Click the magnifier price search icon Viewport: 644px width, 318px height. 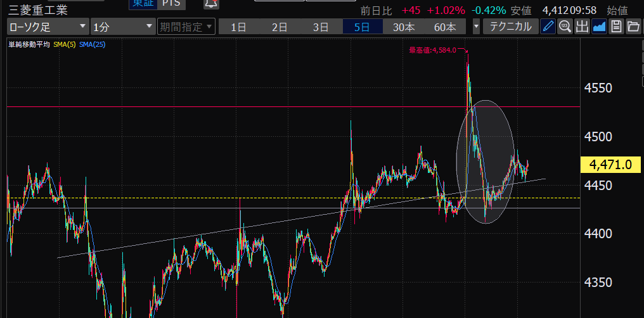tap(565, 27)
